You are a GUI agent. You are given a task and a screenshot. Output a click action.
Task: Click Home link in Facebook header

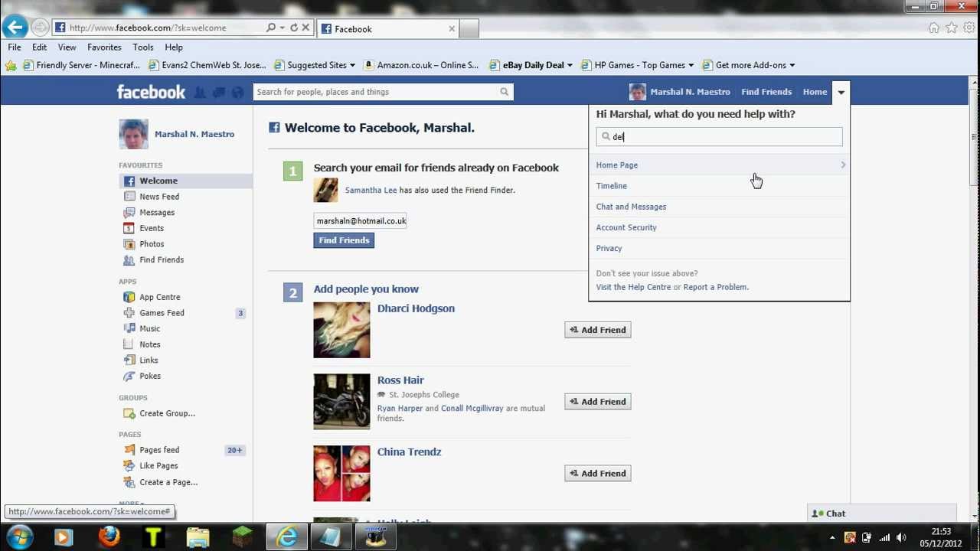pyautogui.click(x=815, y=92)
